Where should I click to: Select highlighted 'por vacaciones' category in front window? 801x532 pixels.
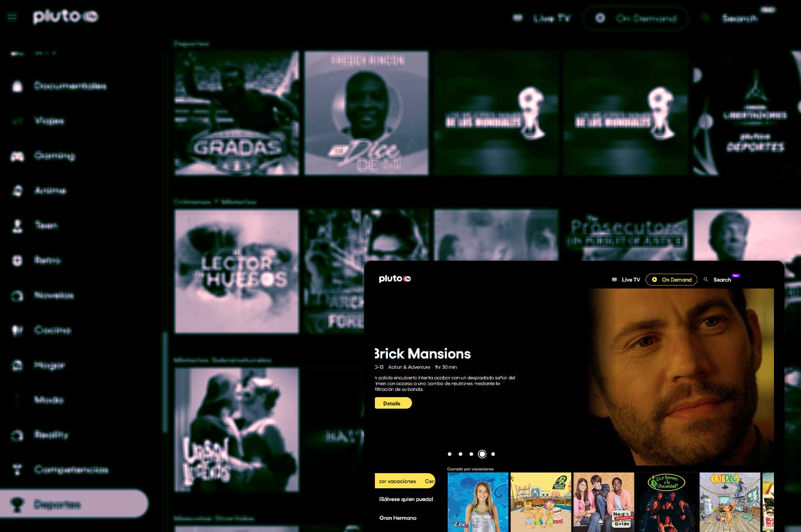[405, 481]
